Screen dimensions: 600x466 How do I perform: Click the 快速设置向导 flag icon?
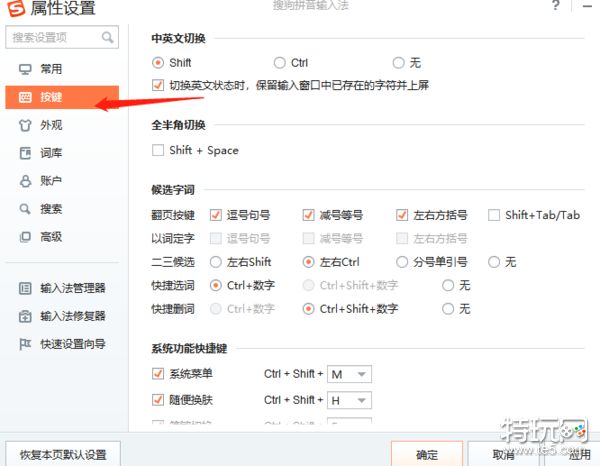click(x=26, y=344)
